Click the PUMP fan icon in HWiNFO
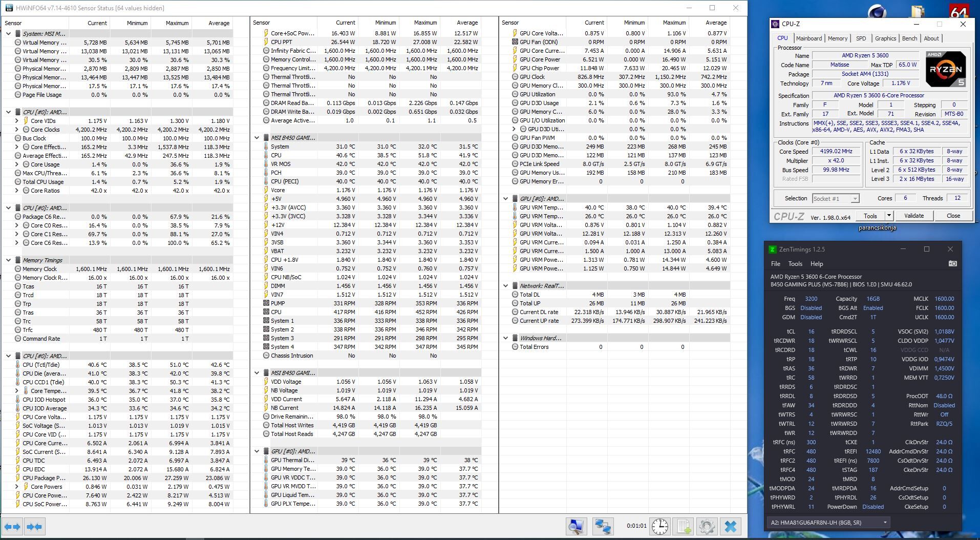This screenshot has width=980, height=540. (266, 303)
